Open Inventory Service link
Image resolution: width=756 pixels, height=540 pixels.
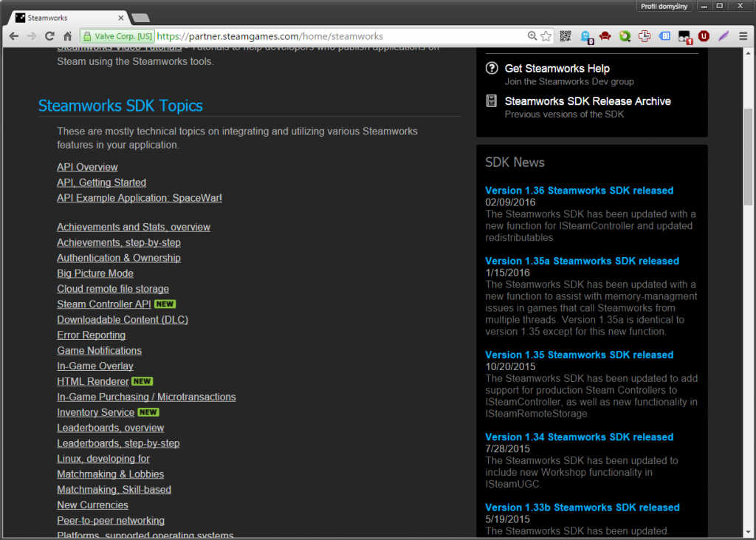click(x=95, y=412)
